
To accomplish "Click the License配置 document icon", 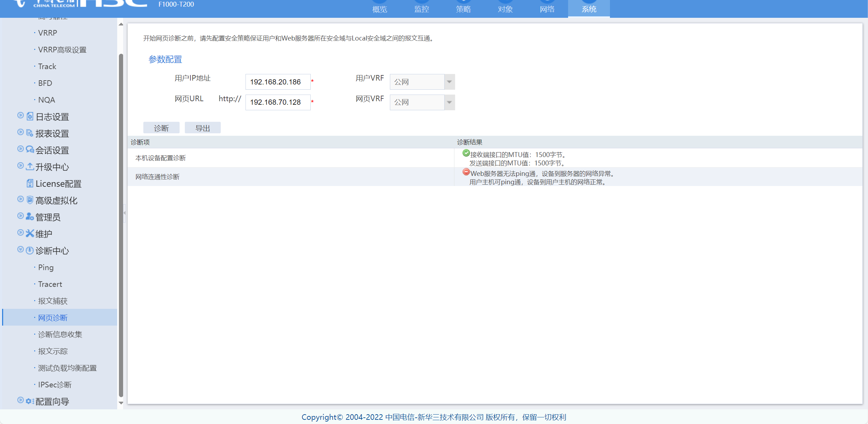I will [x=30, y=183].
